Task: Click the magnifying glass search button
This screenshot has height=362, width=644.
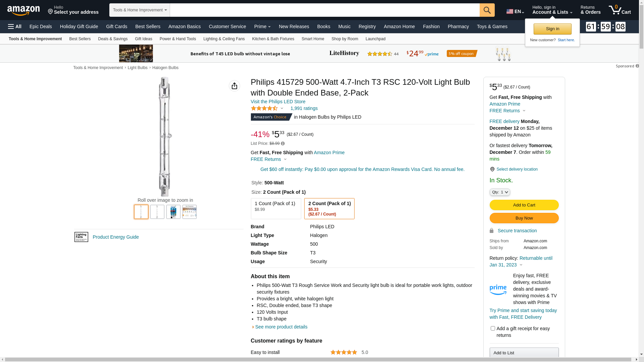Action: tap(487, 10)
